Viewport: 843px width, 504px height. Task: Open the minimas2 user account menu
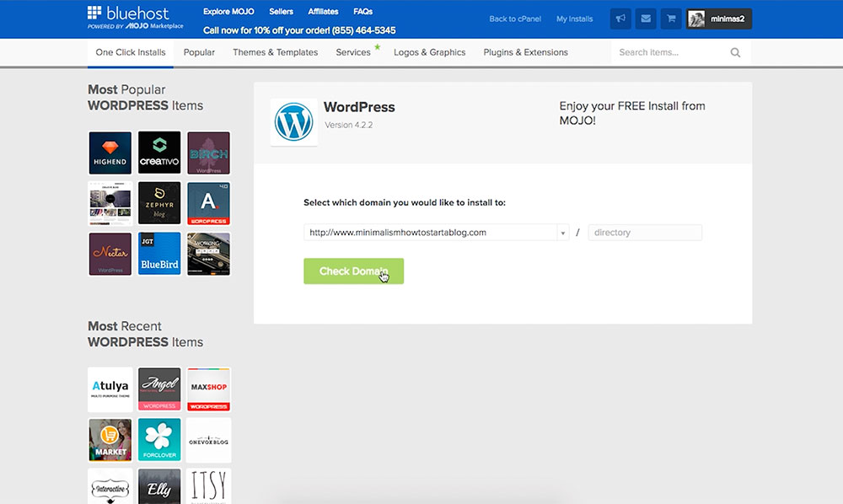(719, 19)
